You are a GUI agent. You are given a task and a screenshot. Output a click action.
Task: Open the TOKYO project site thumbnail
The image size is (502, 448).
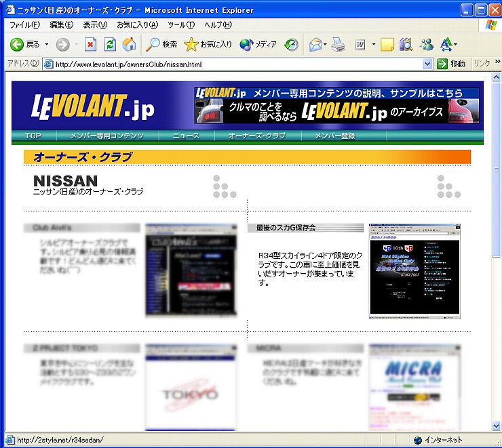(x=191, y=388)
